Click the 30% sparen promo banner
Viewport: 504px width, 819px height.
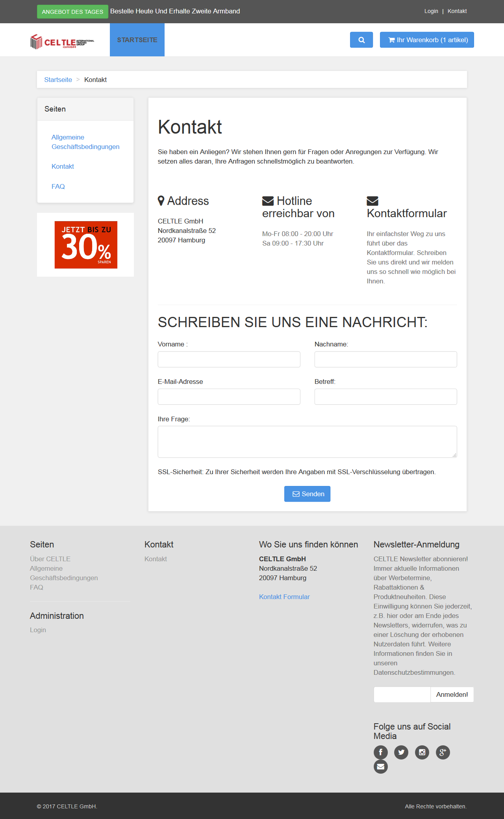(x=86, y=245)
